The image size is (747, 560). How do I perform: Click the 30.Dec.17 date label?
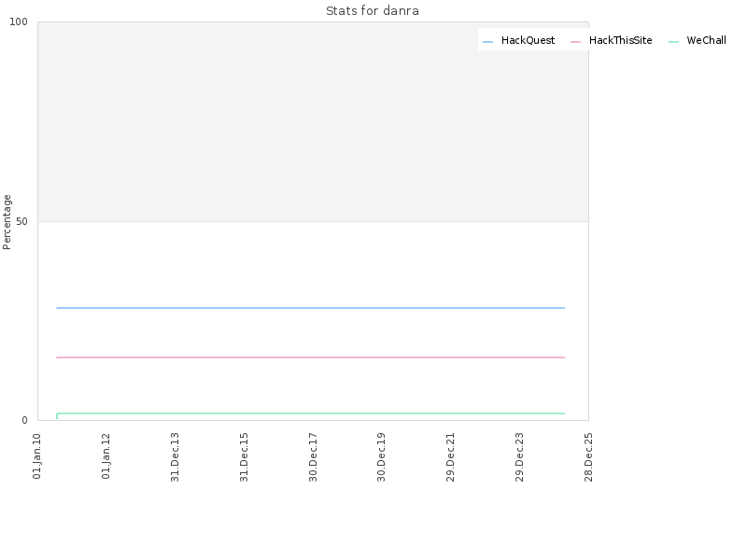click(x=313, y=457)
